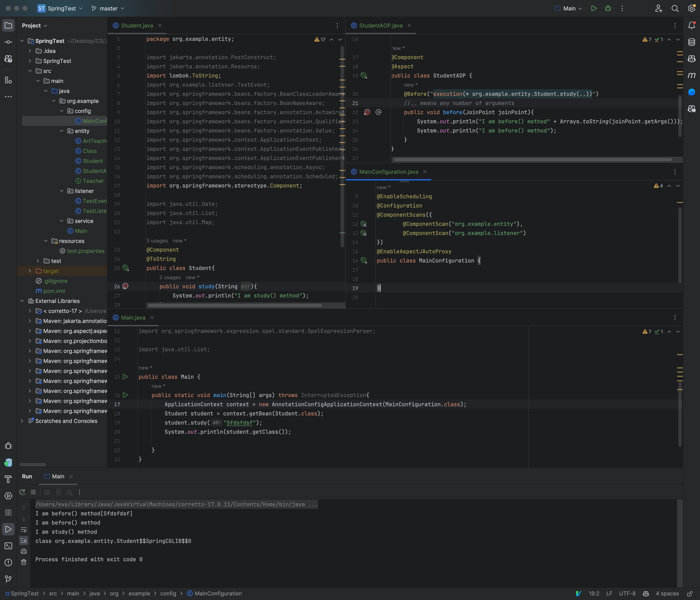Open the Maven tool window

691,75
